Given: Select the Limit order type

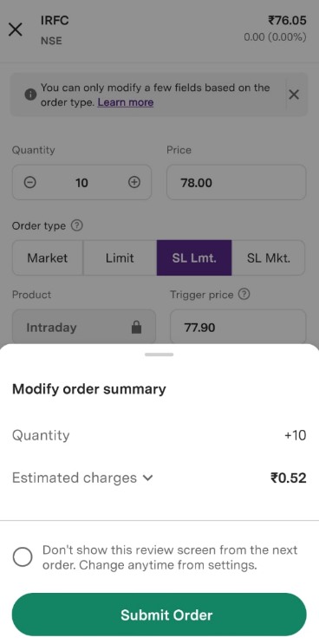Looking at the screenshot, I should click(120, 258).
